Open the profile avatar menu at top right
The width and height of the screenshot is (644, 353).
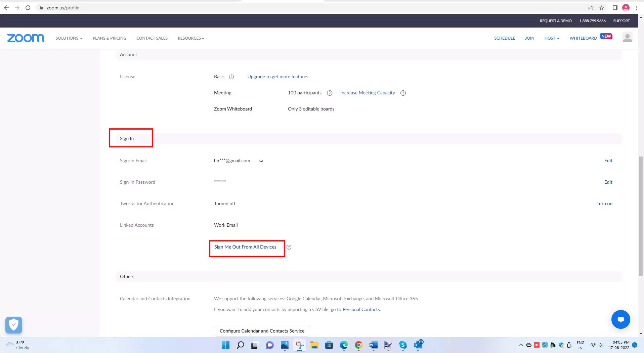628,38
